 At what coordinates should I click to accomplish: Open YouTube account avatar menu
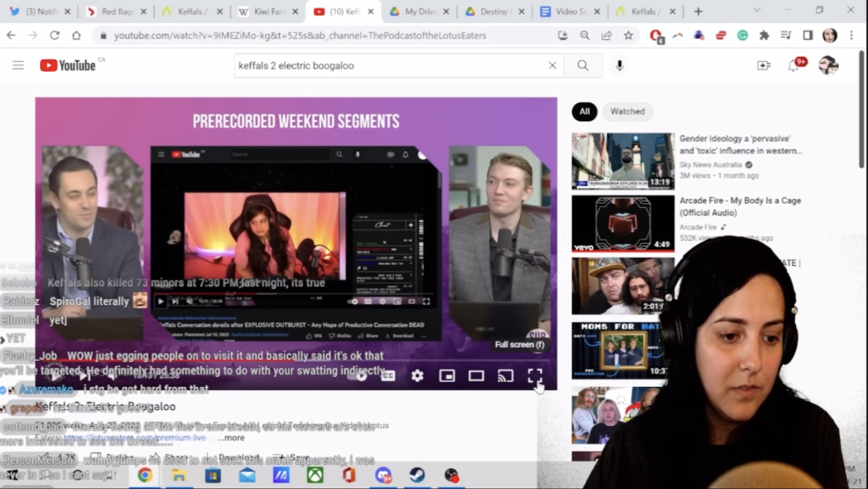click(x=828, y=66)
